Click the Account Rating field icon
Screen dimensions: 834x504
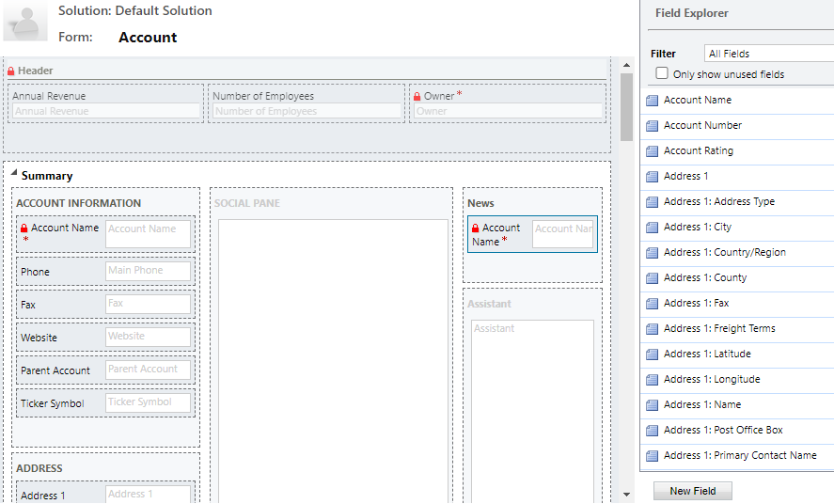coord(652,151)
